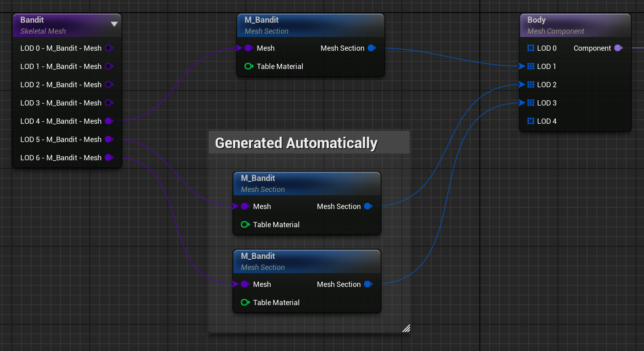The image size is (644, 351).
Task: Select the Bandit Skeletal Mesh node title
Action: click(67, 25)
